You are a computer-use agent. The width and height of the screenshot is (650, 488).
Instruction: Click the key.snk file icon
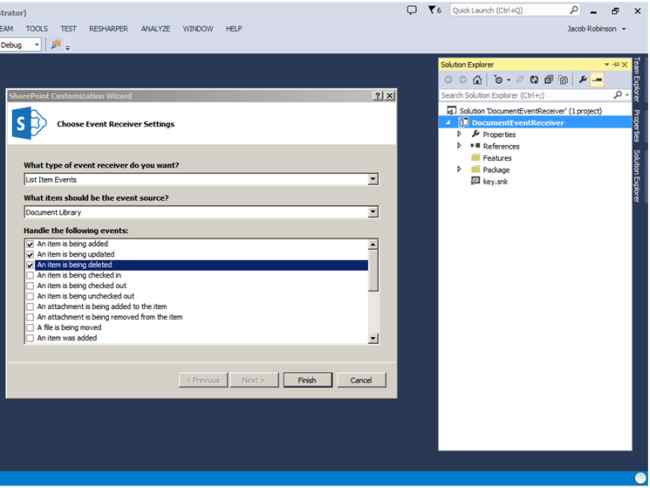coord(475,181)
